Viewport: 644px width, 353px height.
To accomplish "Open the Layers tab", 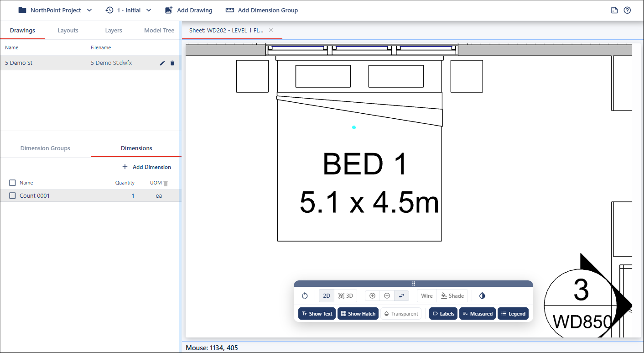I will pos(114,31).
